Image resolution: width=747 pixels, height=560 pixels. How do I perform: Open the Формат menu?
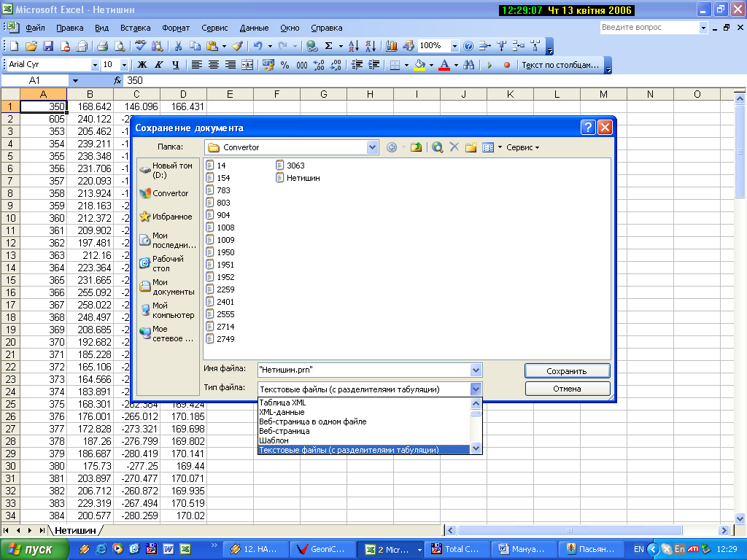pos(176,28)
